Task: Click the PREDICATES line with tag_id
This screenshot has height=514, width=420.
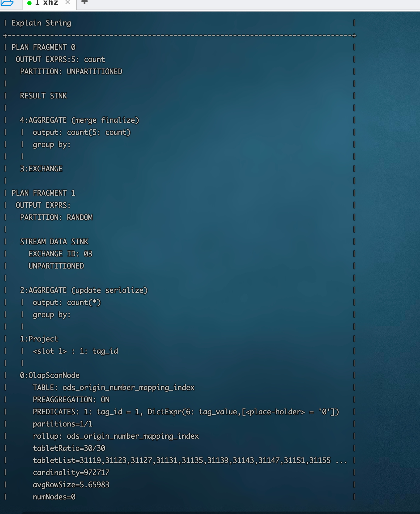Action: coord(186,412)
